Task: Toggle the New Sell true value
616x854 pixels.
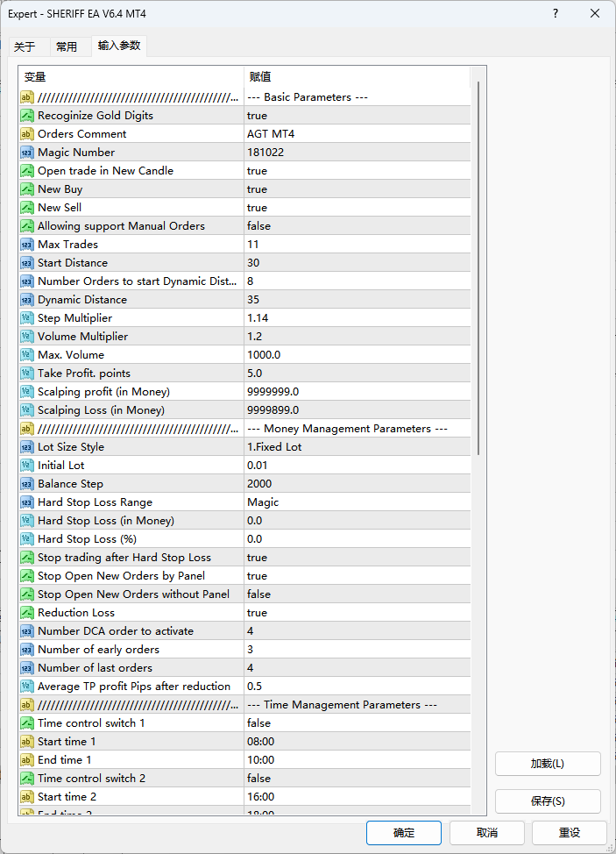Action: 357,208
